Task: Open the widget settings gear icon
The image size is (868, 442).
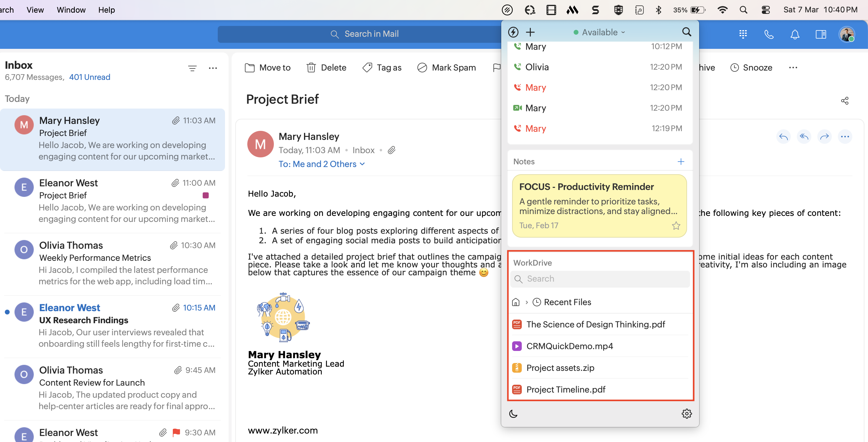Action: 686,413
